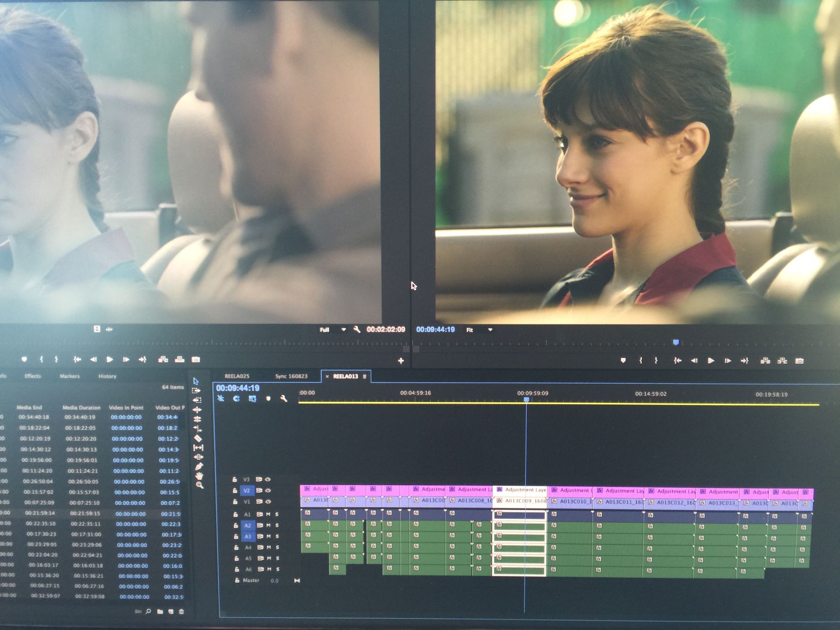Select the Ripple Edit tool
The height and width of the screenshot is (630, 840).
(x=197, y=409)
